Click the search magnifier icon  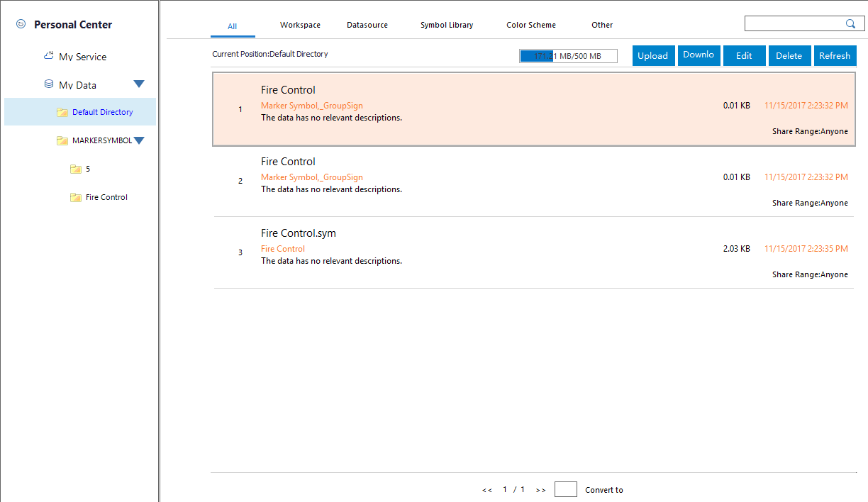850,24
